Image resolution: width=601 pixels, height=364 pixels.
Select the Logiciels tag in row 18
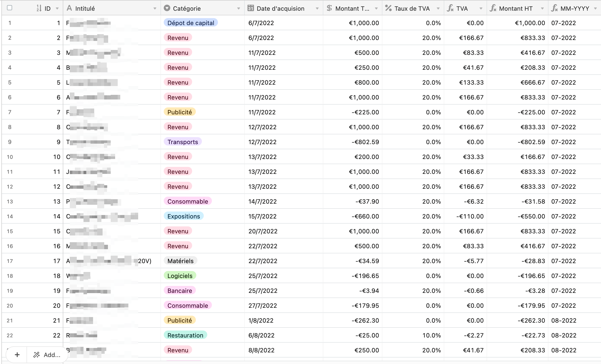[x=180, y=275]
